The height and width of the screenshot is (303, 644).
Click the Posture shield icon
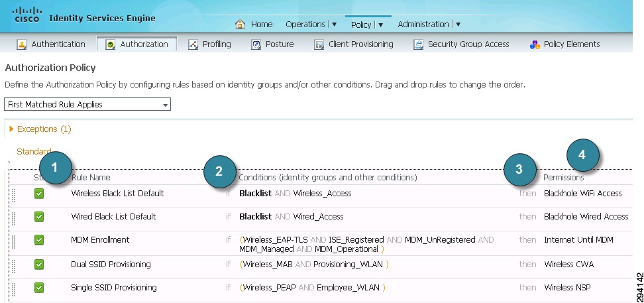(x=256, y=44)
